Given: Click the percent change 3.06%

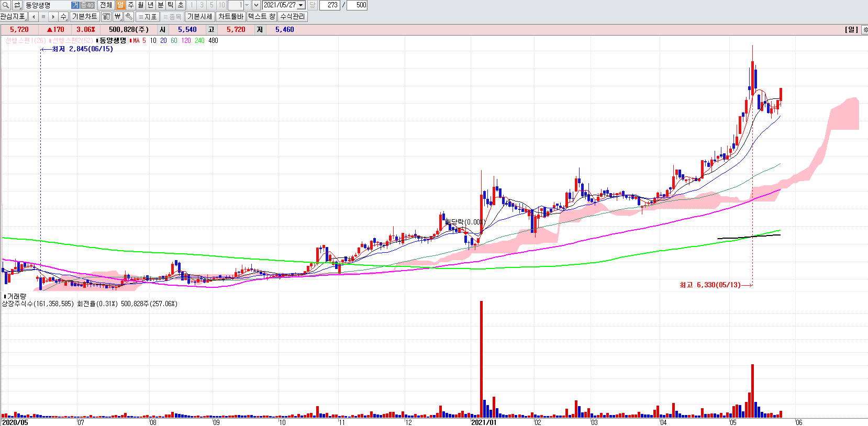Looking at the screenshot, I should coord(86,30).
